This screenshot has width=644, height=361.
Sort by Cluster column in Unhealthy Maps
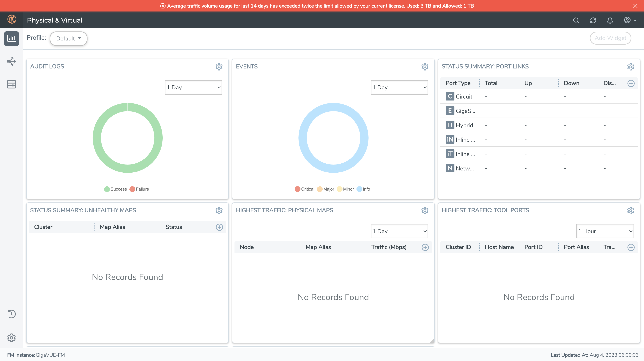pyautogui.click(x=43, y=227)
